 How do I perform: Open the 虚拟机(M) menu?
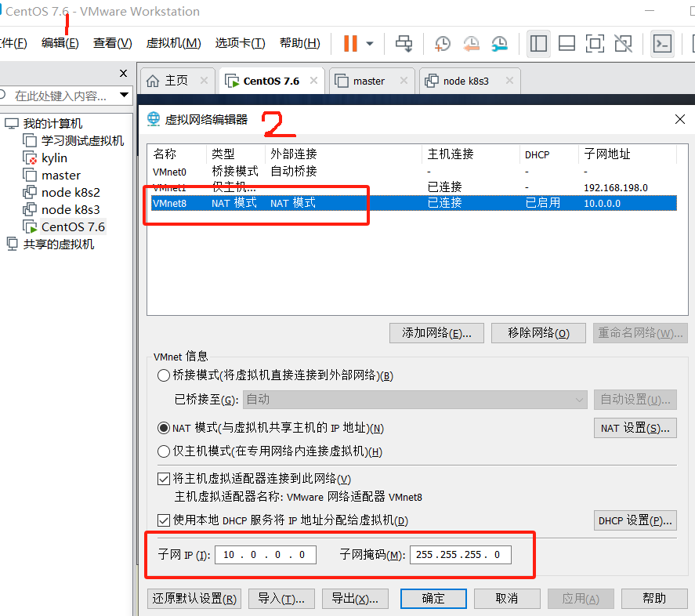pos(173,43)
